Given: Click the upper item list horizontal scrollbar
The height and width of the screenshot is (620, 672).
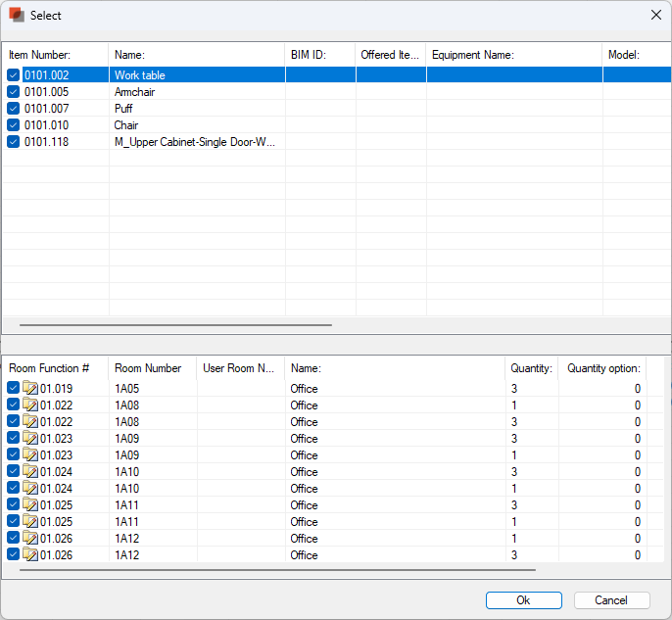Looking at the screenshot, I should pyautogui.click(x=176, y=324).
